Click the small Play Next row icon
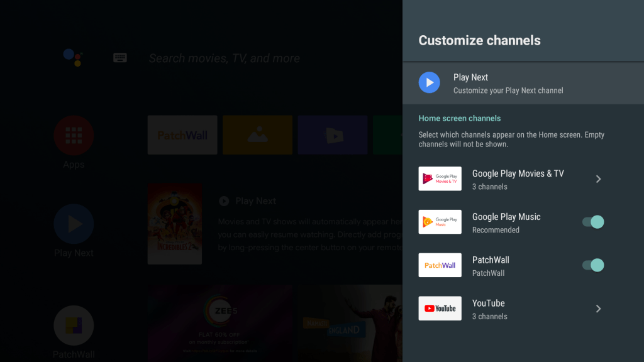The height and width of the screenshot is (362, 644). tap(224, 201)
